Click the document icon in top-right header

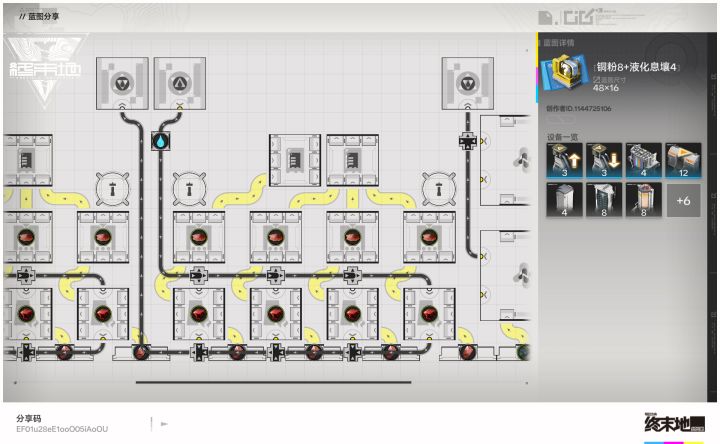[x=546, y=18]
